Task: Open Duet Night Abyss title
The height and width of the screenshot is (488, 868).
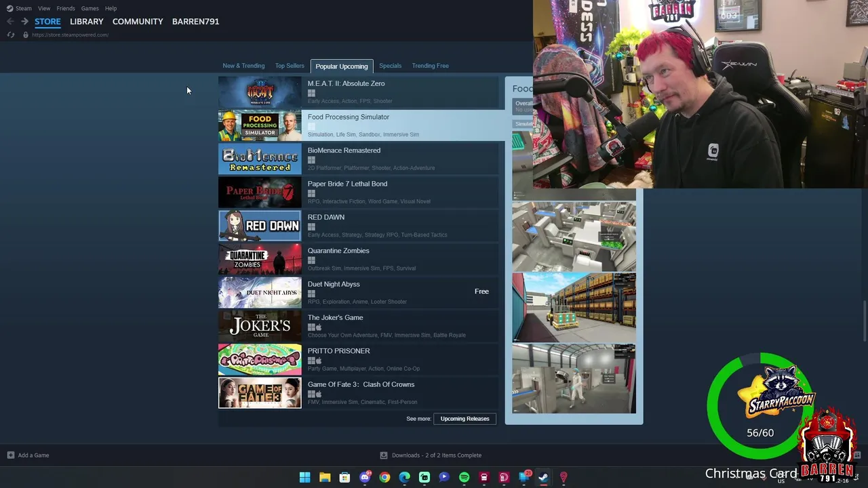Action: 334,284
